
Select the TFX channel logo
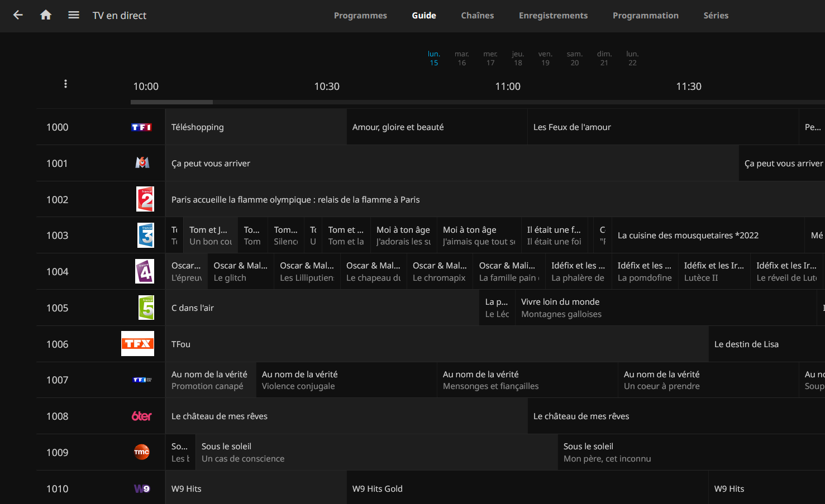click(137, 344)
